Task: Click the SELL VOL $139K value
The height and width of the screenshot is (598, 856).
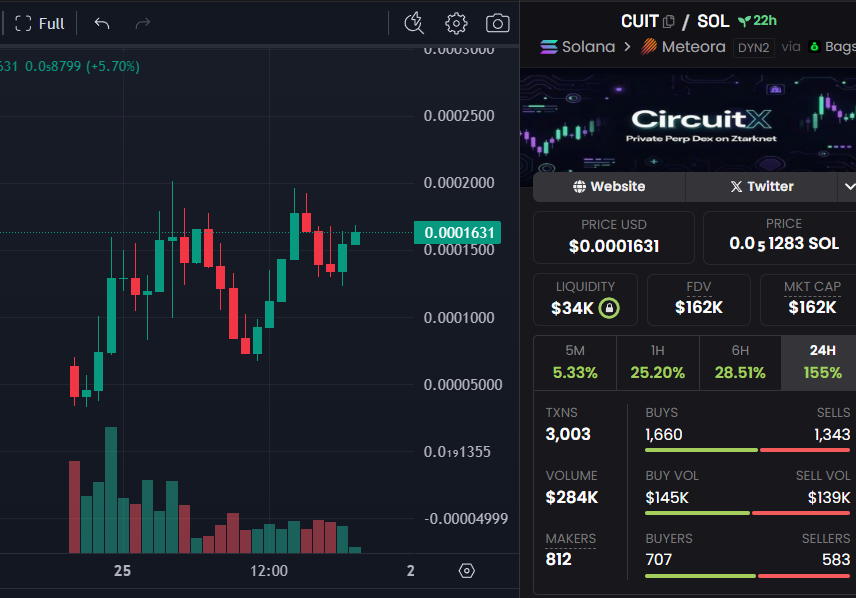Action: click(x=829, y=498)
